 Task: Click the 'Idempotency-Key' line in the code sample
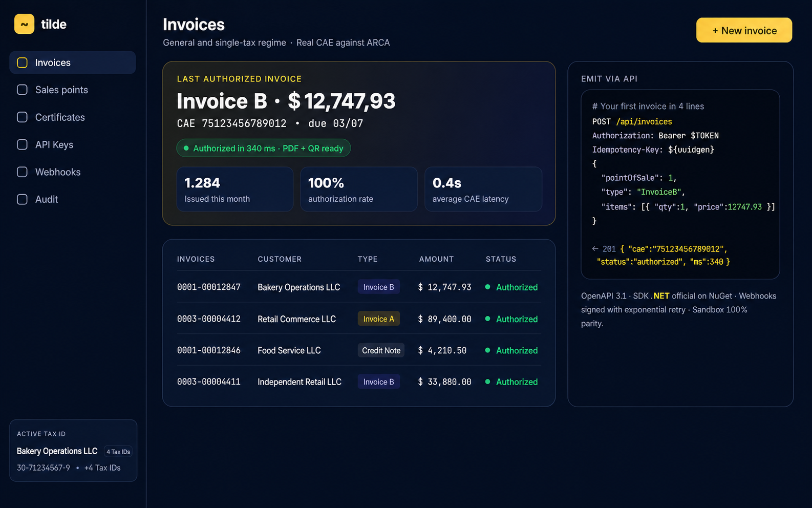point(653,150)
